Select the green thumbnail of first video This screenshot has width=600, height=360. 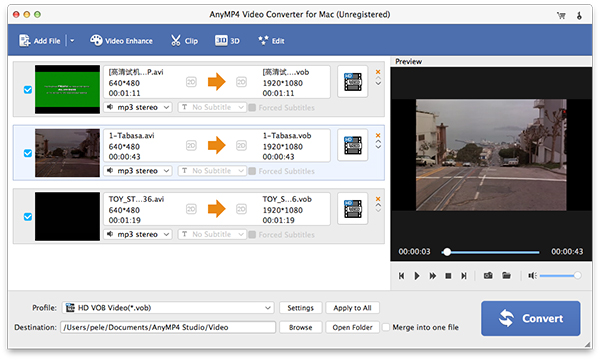67,89
